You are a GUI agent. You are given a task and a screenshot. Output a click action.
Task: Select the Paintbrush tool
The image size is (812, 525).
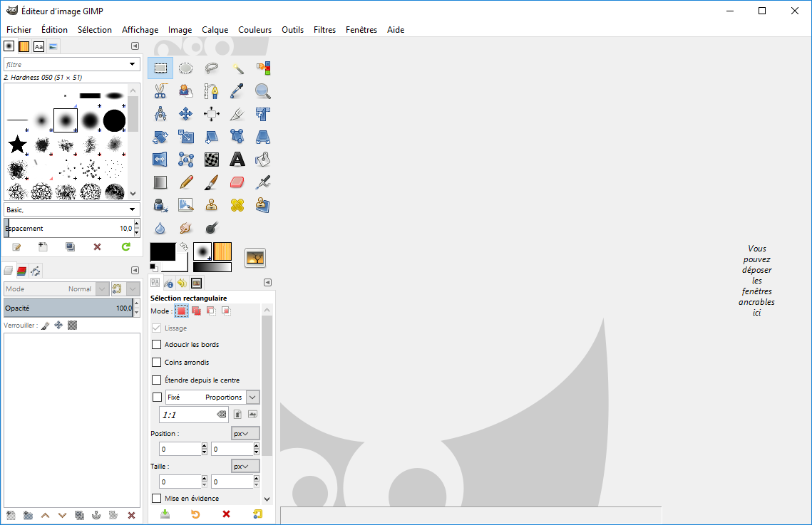pyautogui.click(x=211, y=182)
